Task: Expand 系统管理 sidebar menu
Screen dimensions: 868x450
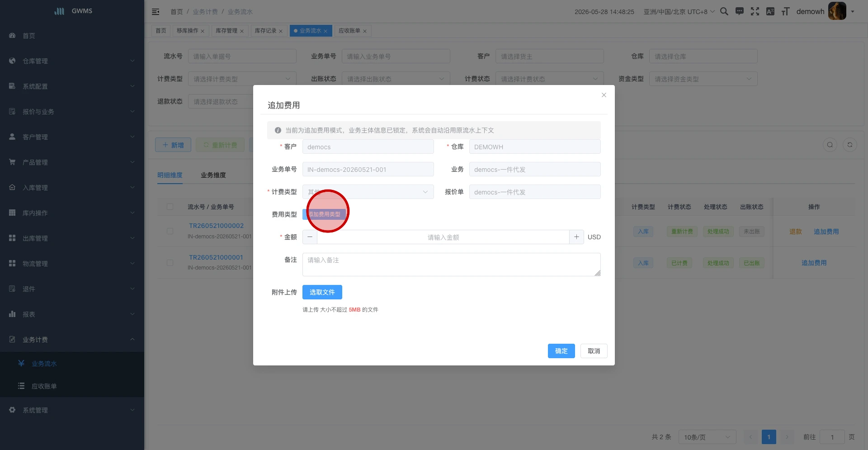Action: [x=72, y=410]
